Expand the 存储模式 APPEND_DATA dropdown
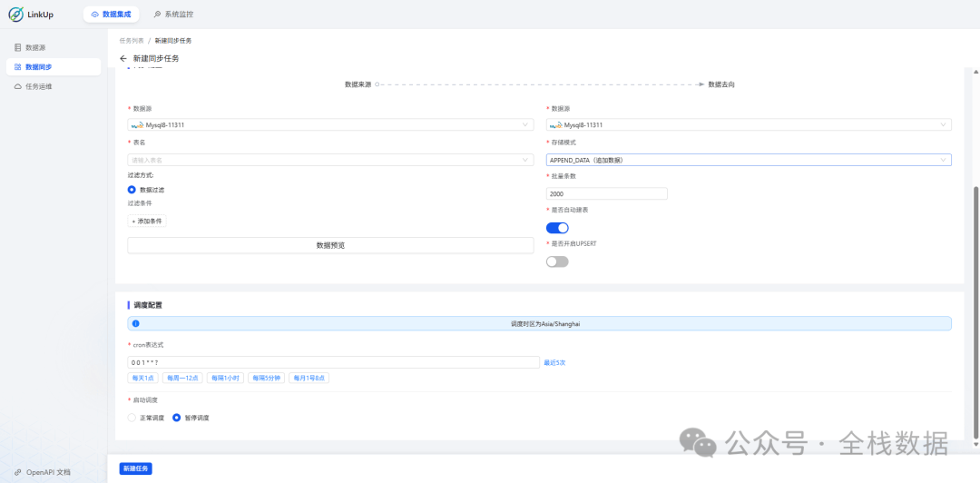 tap(749, 160)
